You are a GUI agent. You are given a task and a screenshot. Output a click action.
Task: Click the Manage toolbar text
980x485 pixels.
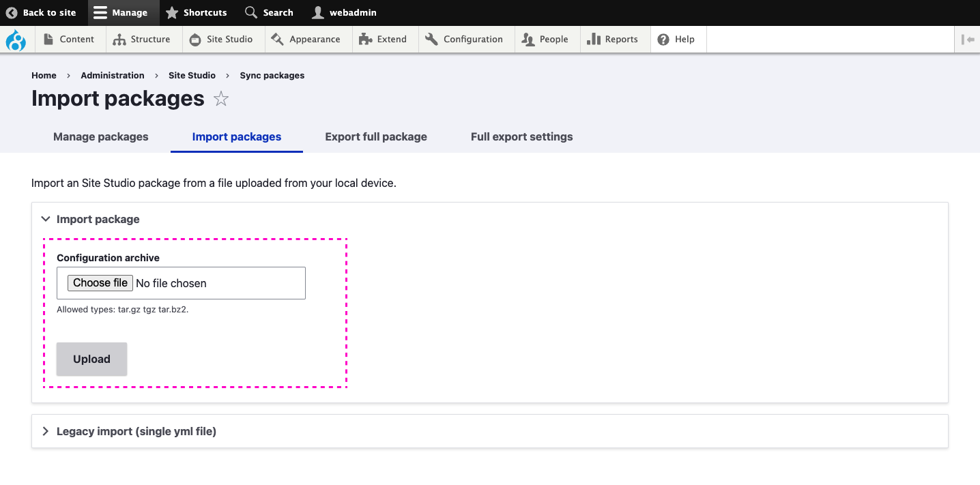coord(130,12)
